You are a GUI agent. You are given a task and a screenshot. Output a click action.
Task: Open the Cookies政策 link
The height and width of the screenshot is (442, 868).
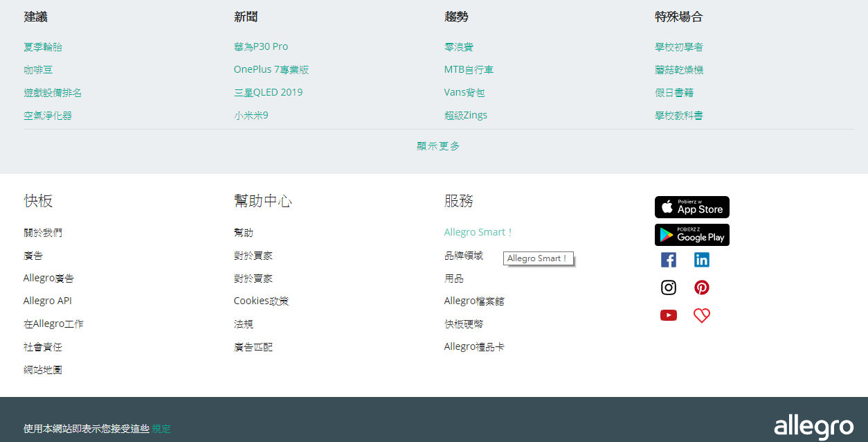(x=261, y=301)
